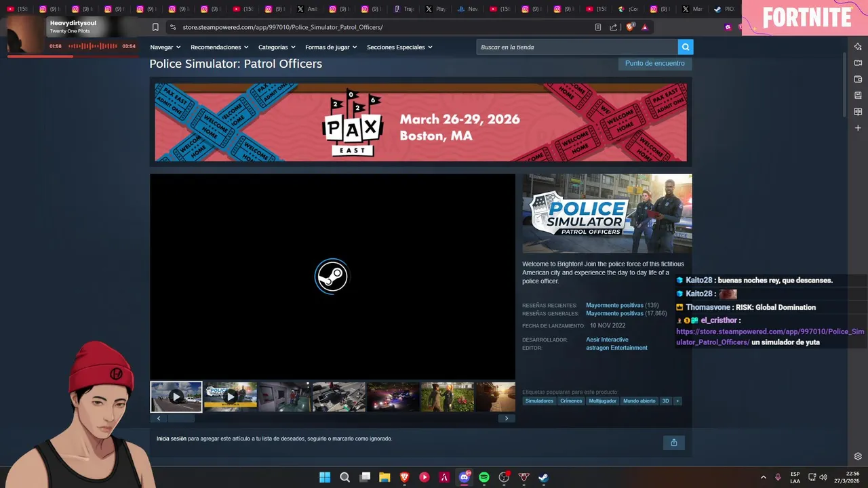Image resolution: width=868 pixels, height=488 pixels.
Task: Click the microphone icon in system tray
Action: tap(778, 477)
